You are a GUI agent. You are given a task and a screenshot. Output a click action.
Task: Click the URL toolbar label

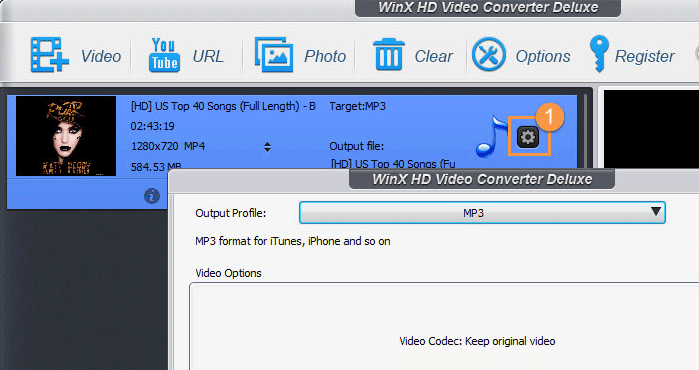tap(208, 57)
